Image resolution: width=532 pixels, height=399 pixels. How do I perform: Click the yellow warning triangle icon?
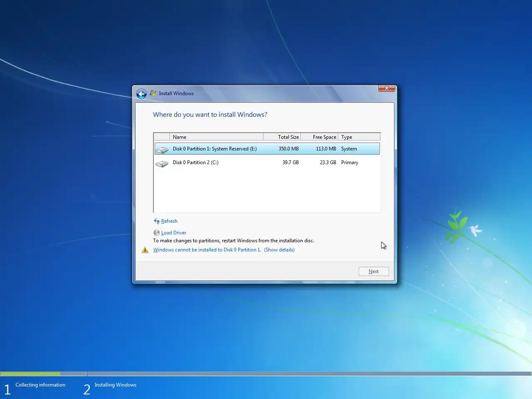pos(145,250)
